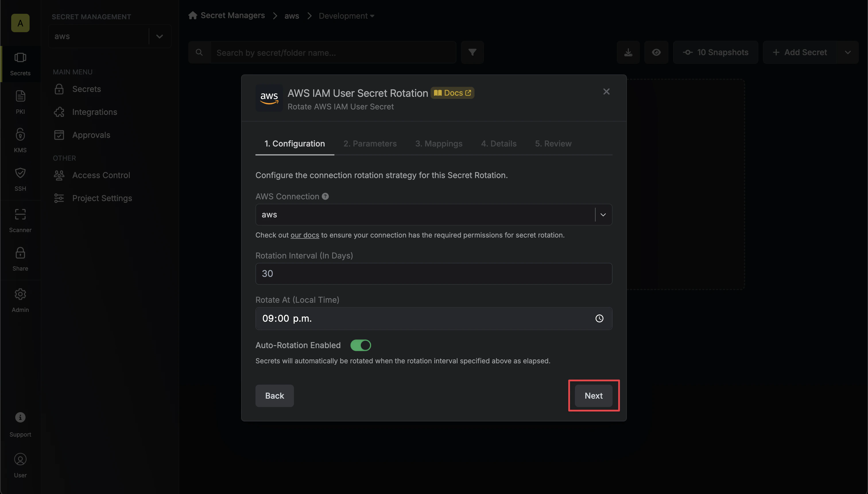
Task: Click Secret Managers breadcrumb link
Action: [x=232, y=15]
